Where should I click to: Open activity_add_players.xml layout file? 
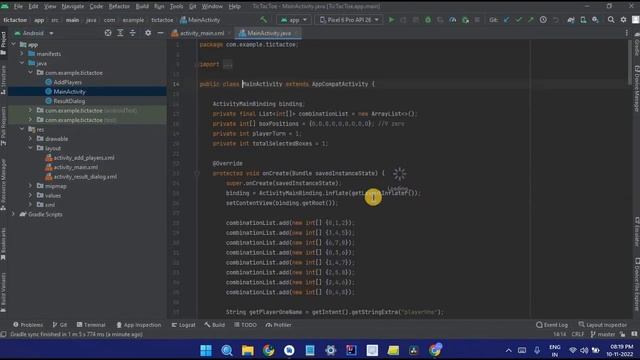point(84,158)
